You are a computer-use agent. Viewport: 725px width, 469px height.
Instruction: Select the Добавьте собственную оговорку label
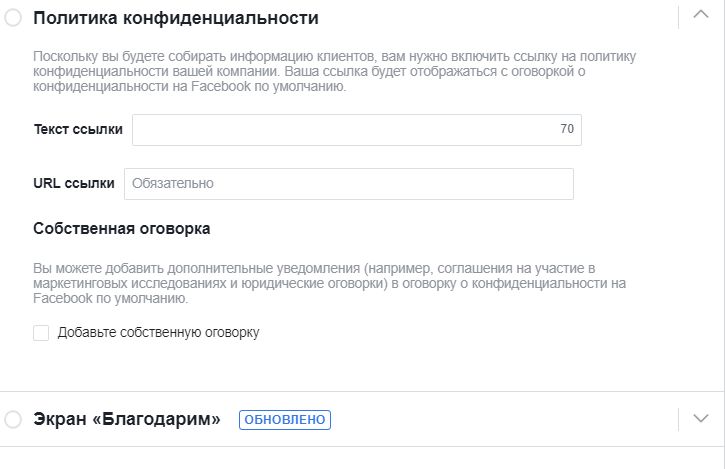tap(159, 333)
